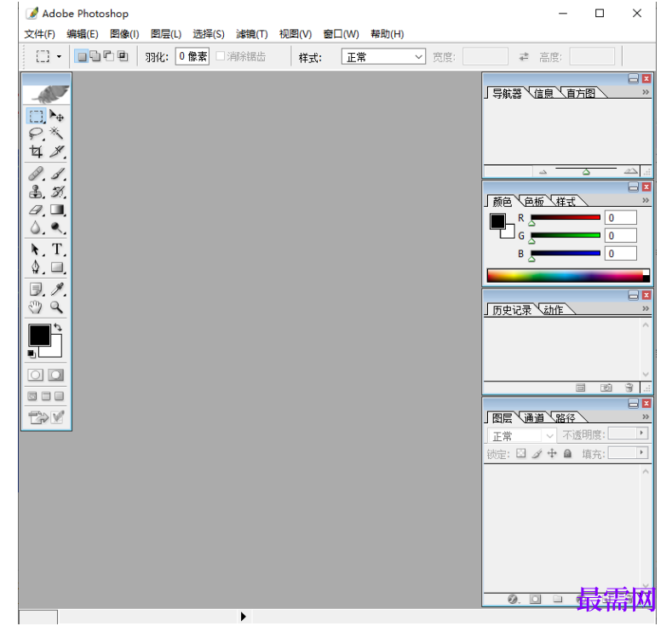672x626 pixels.
Task: Delete current state in history panel
Action: [629, 388]
